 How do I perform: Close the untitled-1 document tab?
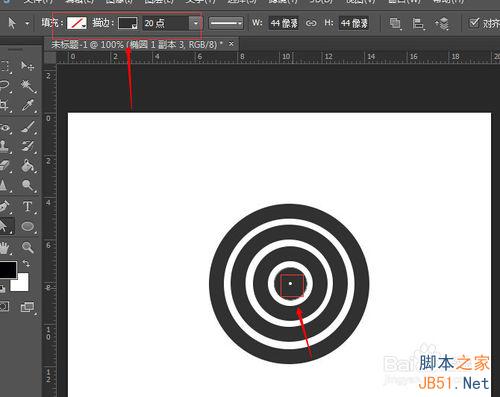click(x=231, y=44)
